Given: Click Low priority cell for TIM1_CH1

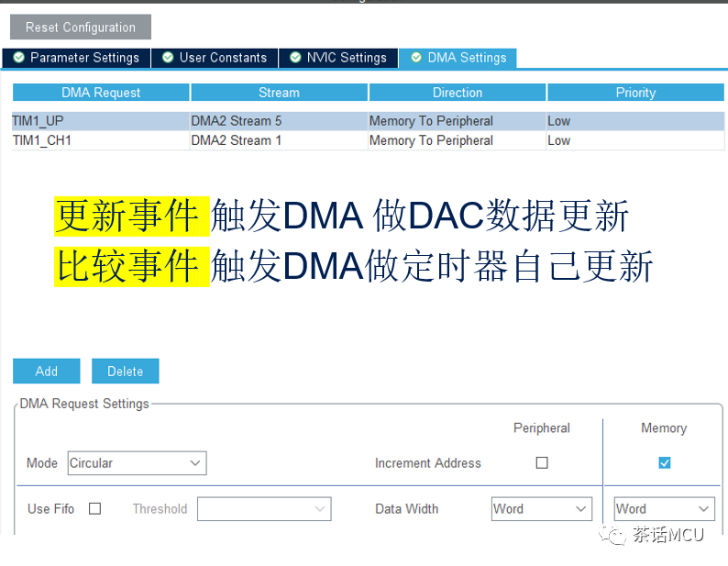Looking at the screenshot, I should coord(635,140).
